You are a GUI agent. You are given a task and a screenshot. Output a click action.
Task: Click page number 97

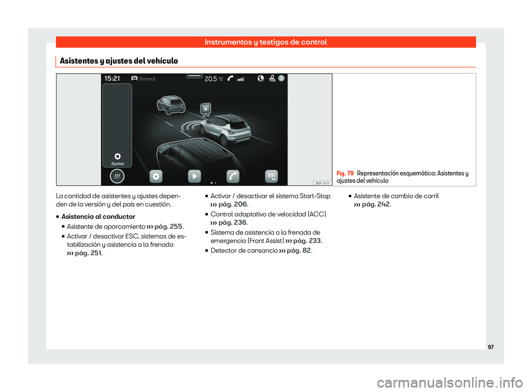point(490,347)
